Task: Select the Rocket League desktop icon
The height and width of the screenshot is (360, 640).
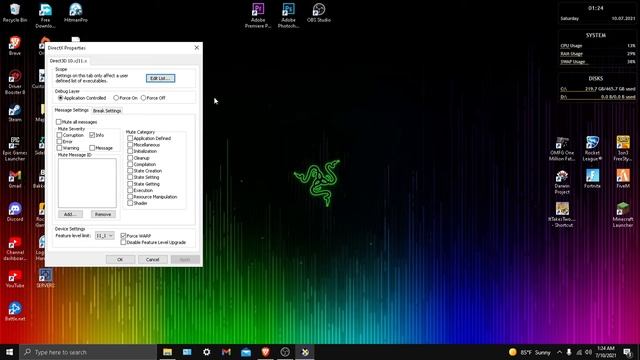Action: pos(592,149)
